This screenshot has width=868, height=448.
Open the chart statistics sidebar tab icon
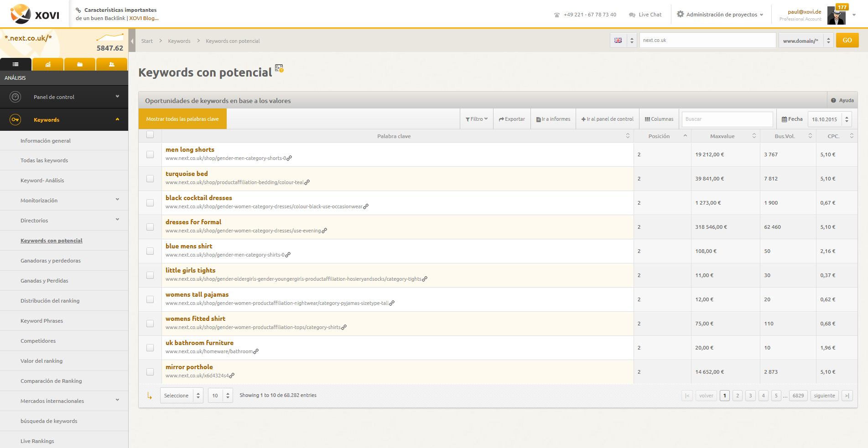tap(48, 64)
